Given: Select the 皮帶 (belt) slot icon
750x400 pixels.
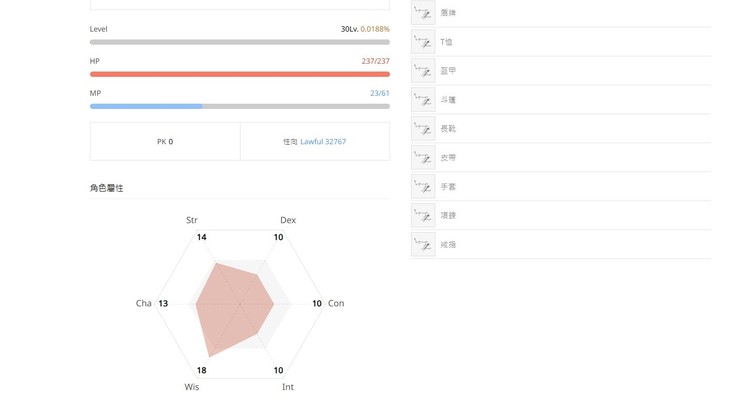Looking at the screenshot, I should click(423, 158).
